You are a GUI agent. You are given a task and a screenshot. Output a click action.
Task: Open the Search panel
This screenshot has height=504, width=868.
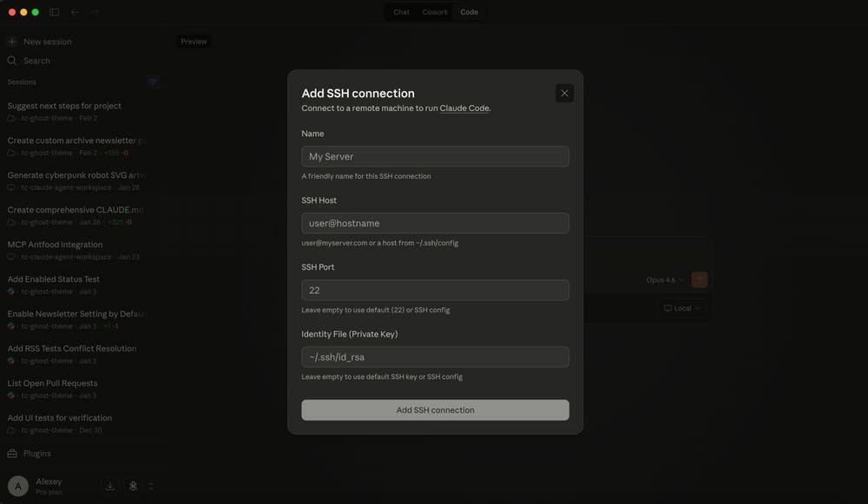point(36,60)
